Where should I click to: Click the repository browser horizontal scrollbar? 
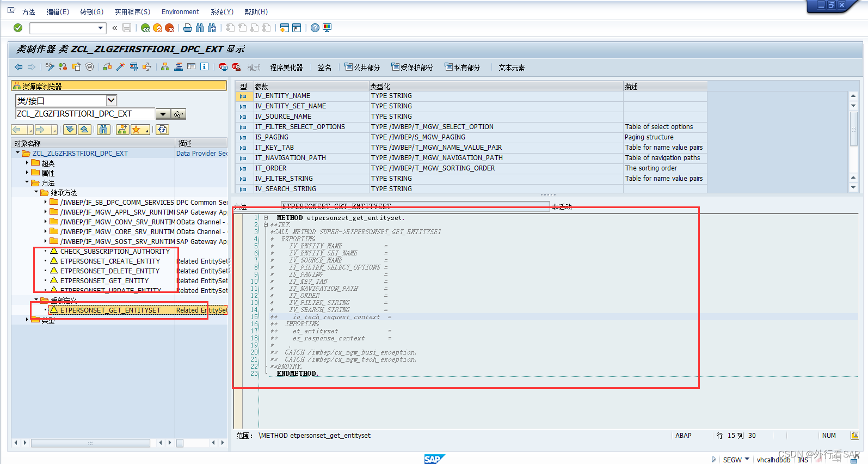click(x=90, y=443)
